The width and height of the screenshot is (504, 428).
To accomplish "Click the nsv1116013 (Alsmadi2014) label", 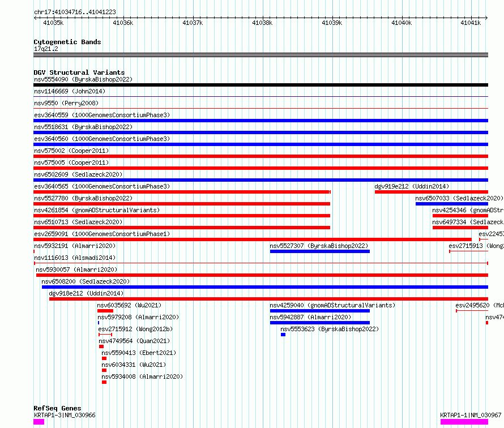I will pos(75,258).
